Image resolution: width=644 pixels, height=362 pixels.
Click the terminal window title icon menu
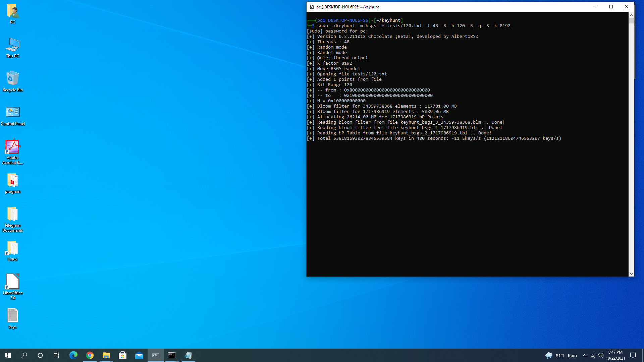coord(312,7)
